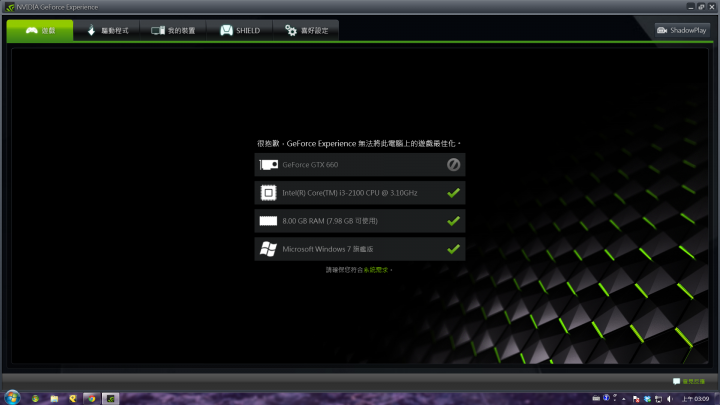Select "8.00 GB RAM (7.98 GB 可使用)" text
Viewport: 720px width, 405px height.
pos(330,221)
